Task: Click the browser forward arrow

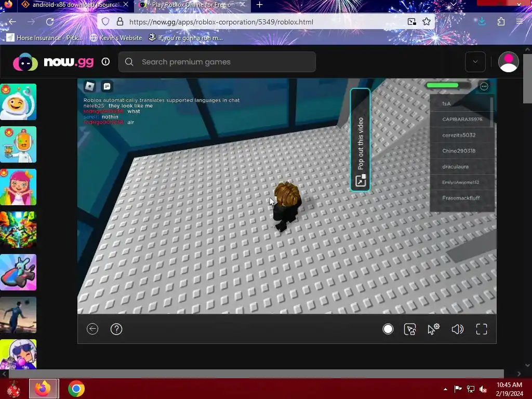Action: coord(31,22)
